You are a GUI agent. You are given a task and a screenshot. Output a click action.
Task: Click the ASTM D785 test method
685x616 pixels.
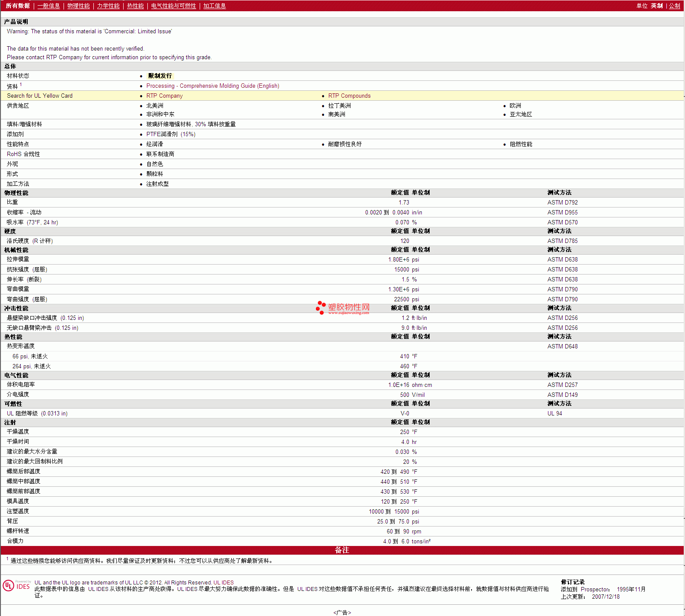[x=562, y=241]
